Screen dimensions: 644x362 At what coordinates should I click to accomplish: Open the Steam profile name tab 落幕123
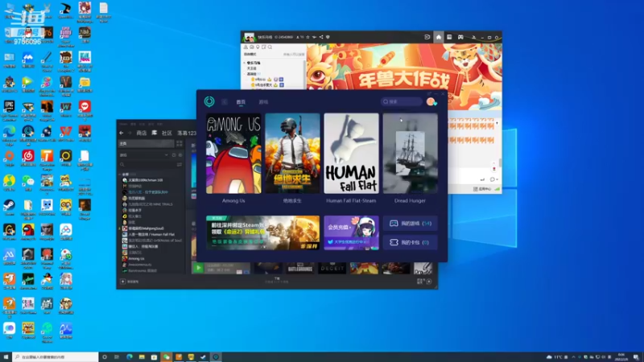(x=187, y=133)
